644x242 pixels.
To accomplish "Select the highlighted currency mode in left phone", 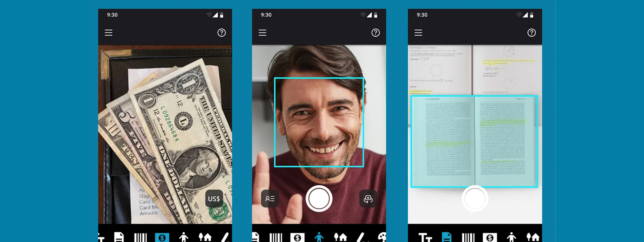I will click(x=162, y=237).
